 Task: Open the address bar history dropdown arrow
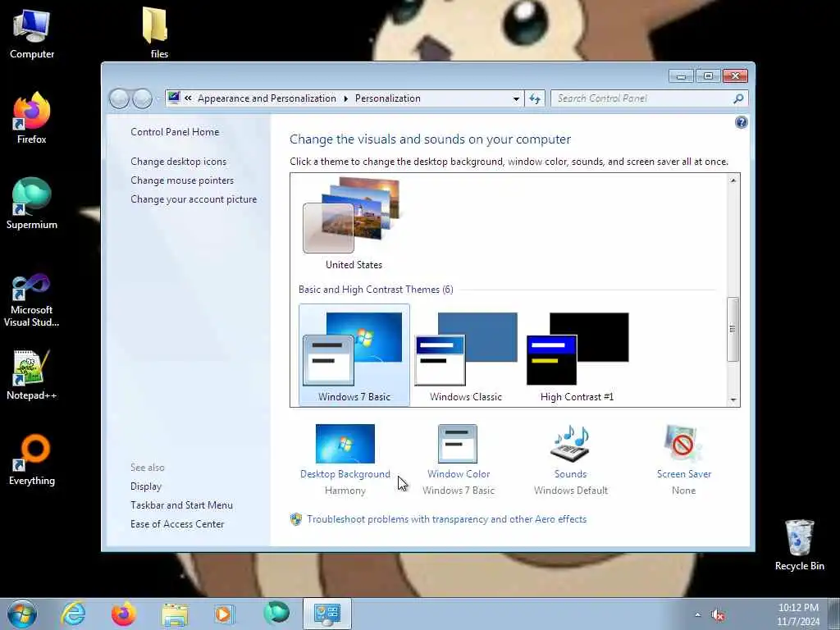pyautogui.click(x=516, y=98)
